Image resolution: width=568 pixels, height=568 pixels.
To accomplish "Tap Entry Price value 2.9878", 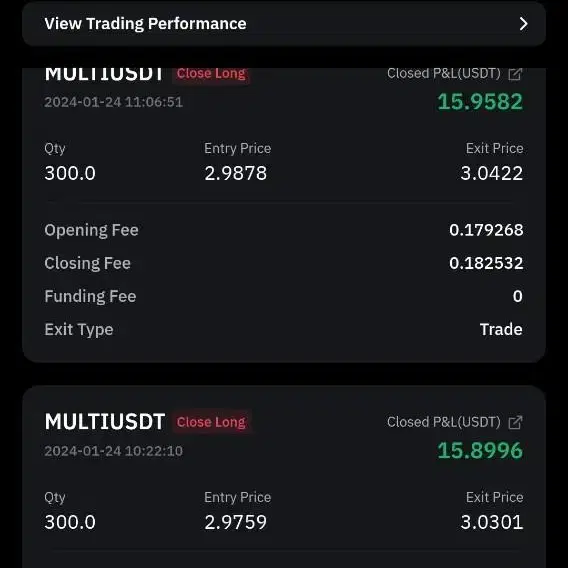I will coord(235,173).
